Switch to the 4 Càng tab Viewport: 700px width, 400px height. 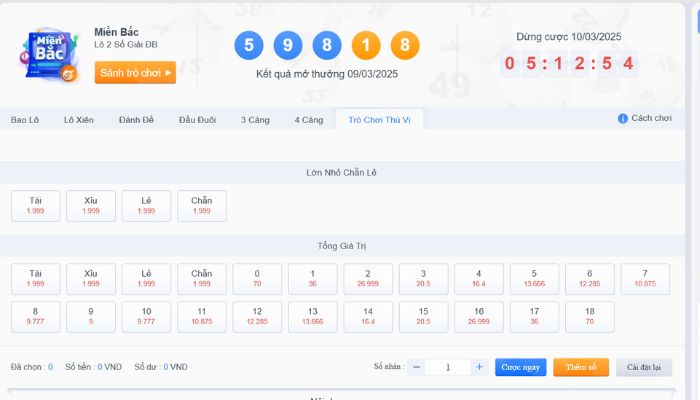point(309,120)
